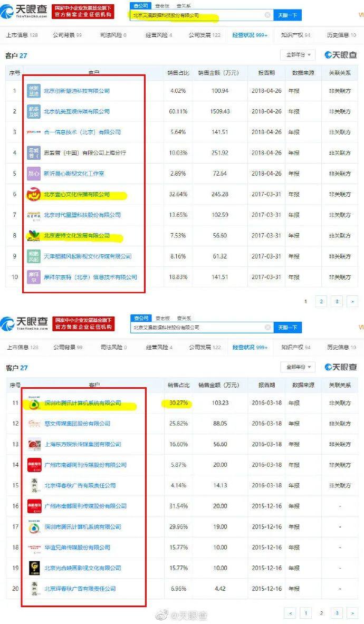Clear the upper search box with X icon
The image size is (364, 624).
267,15
